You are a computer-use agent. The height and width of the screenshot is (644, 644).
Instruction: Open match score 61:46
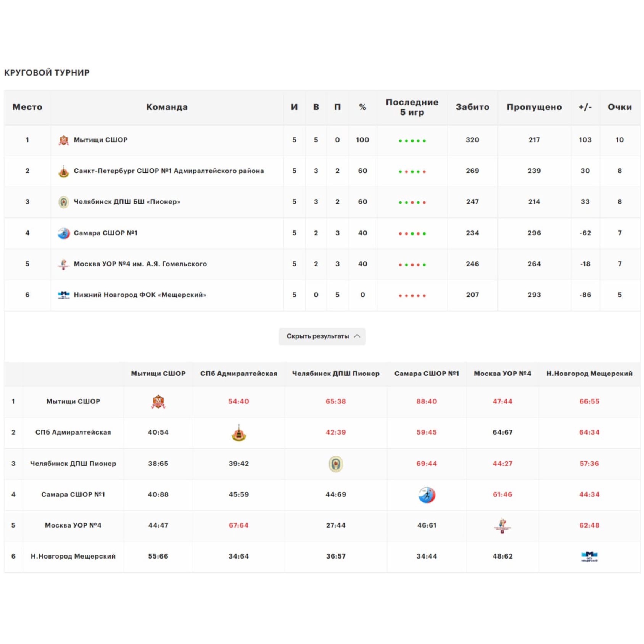502,494
